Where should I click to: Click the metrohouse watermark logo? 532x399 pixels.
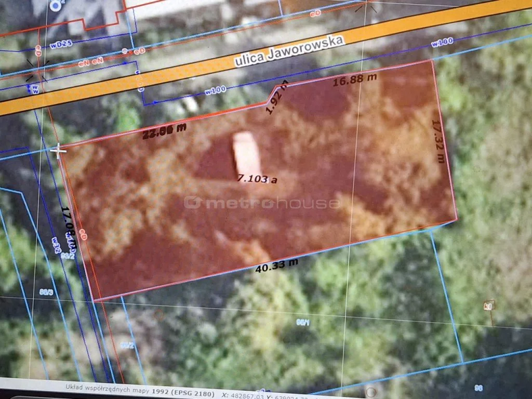262,202
